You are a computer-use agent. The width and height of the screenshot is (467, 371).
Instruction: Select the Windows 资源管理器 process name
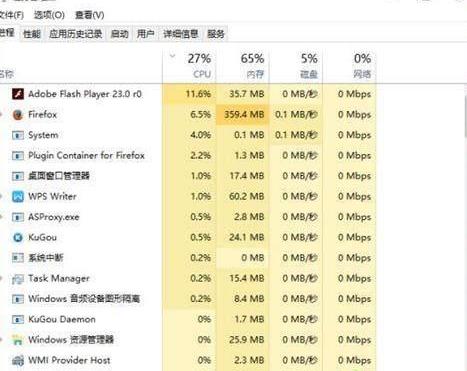pyautogui.click(x=71, y=340)
